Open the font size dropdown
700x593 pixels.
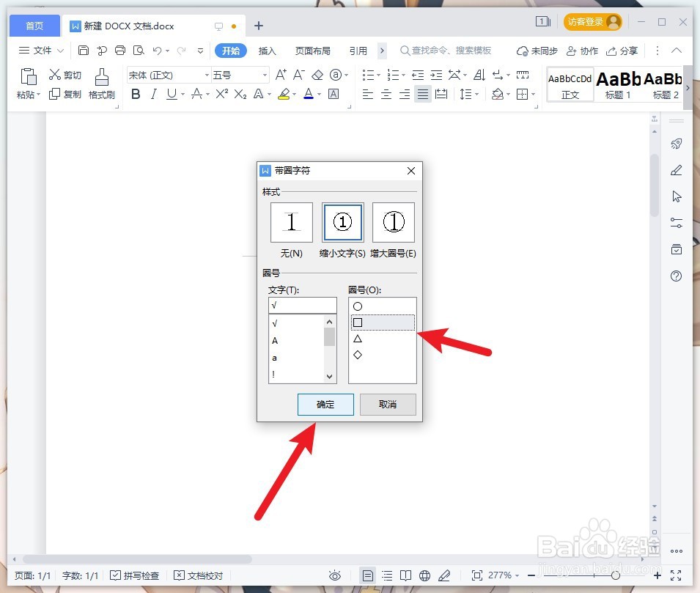click(x=265, y=75)
